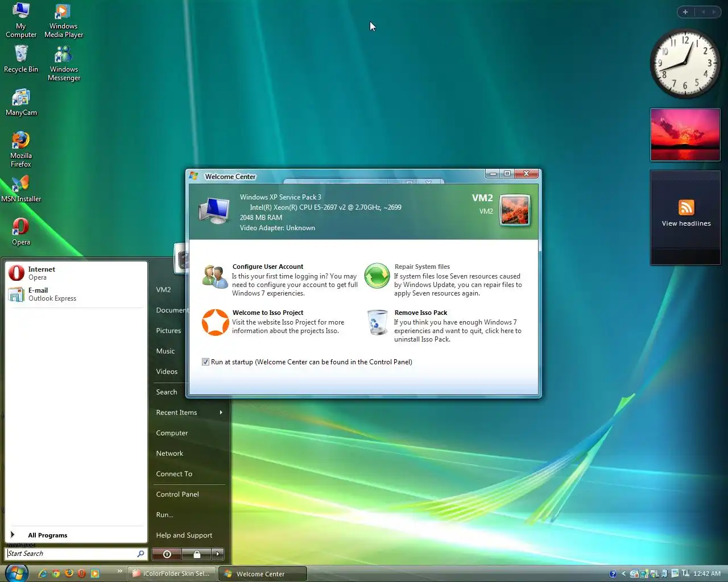
Task: Click Windows XP Service Pack 3 text
Action: coord(280,197)
